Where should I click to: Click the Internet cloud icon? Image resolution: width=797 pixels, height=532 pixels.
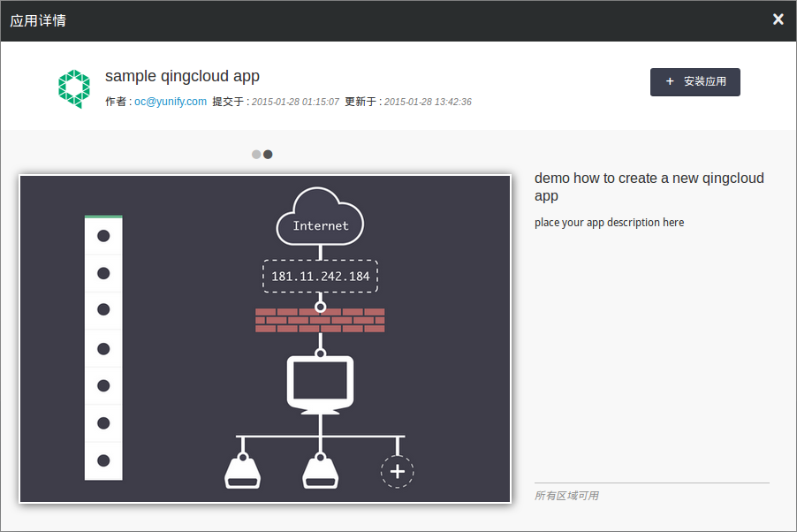[x=320, y=217]
